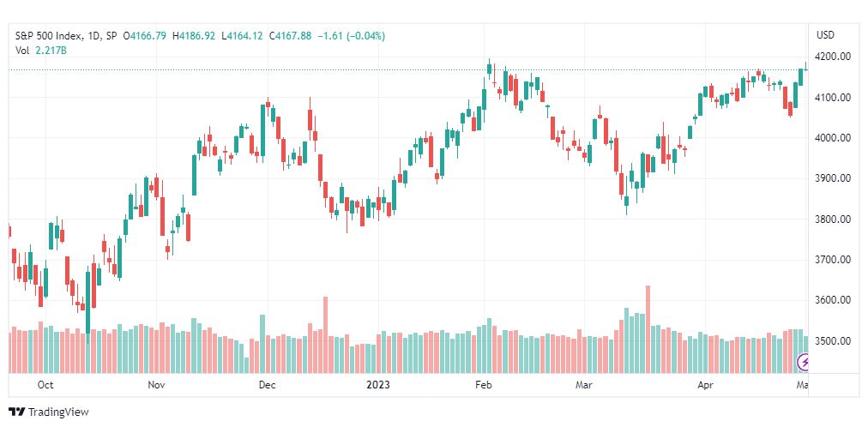This screenshot has width=868, height=427.
Task: Click the tall December red volume bar
Action: pos(326,334)
